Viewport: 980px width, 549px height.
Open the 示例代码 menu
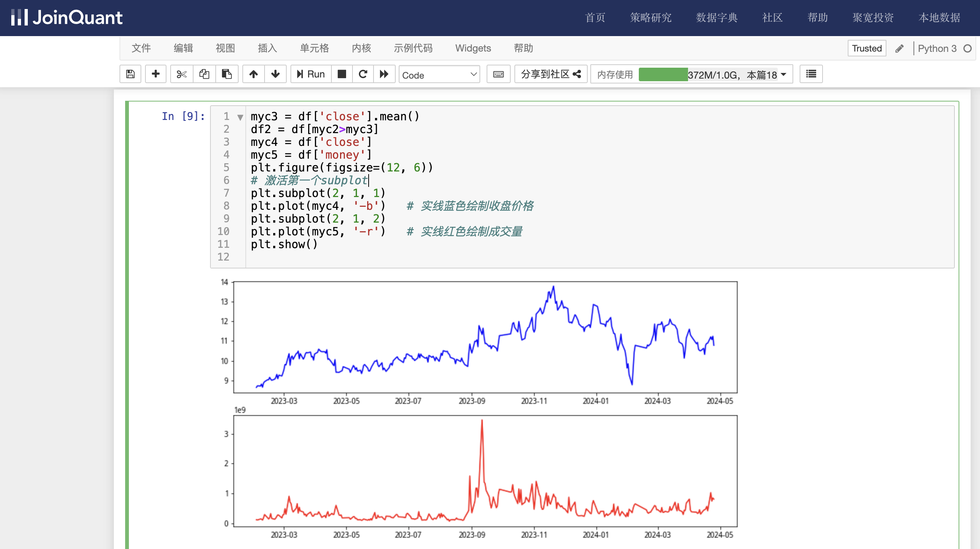[x=413, y=49]
